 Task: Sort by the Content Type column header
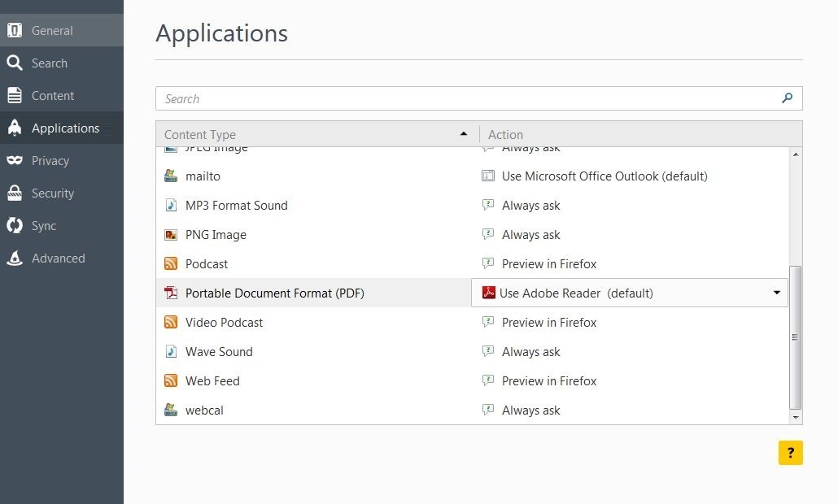(x=317, y=134)
